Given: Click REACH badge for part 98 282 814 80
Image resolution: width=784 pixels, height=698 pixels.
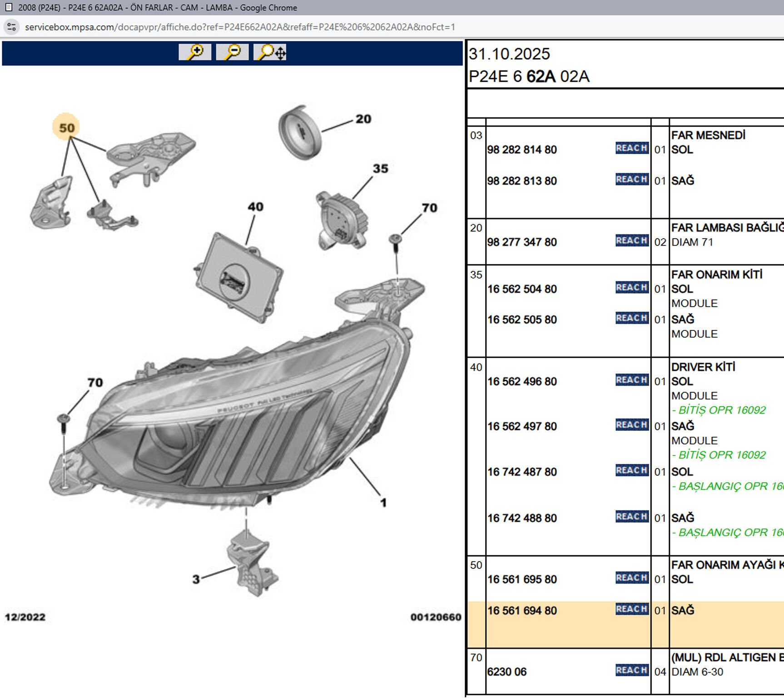Looking at the screenshot, I should [631, 148].
